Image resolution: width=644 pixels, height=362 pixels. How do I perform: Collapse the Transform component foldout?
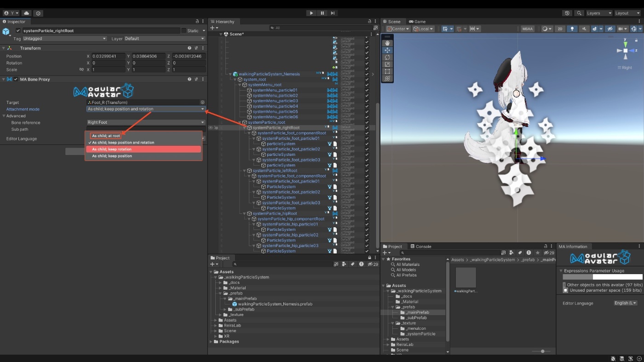3,48
